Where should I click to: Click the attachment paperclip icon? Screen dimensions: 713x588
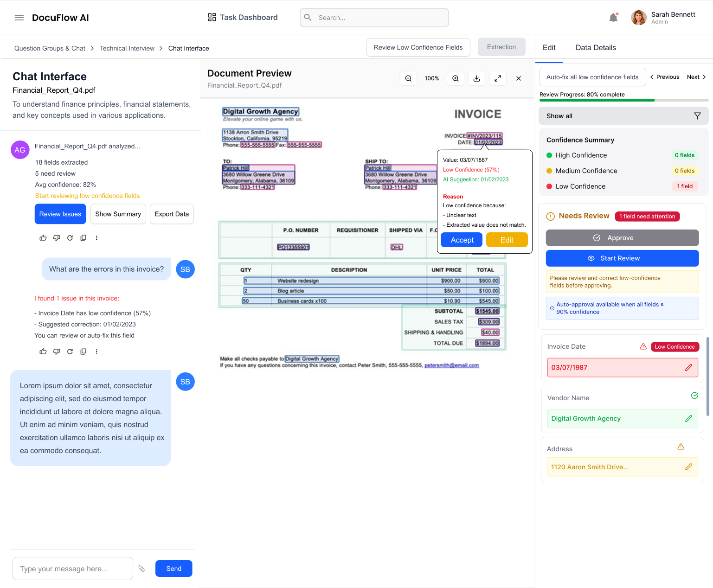point(142,569)
